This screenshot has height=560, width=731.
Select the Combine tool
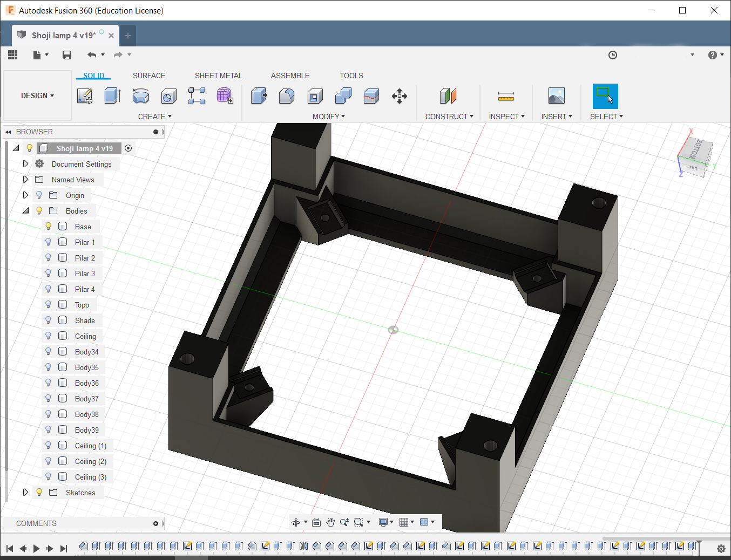tap(343, 96)
